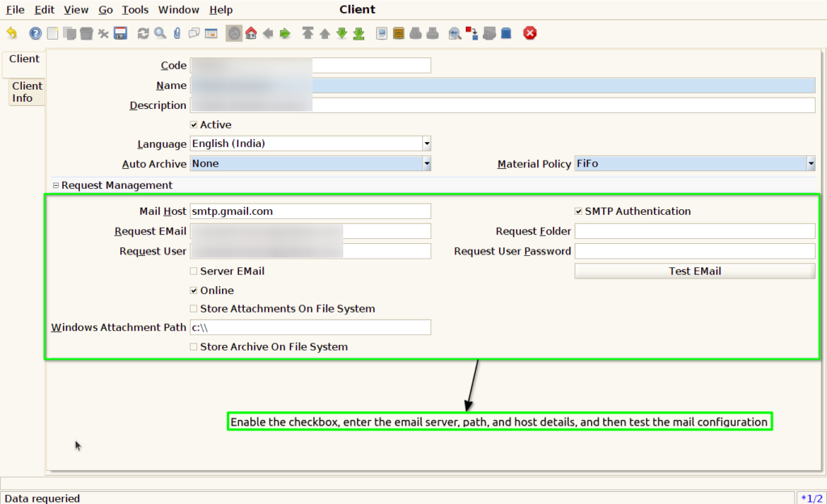Click the Check Requests icon
Viewport: 827px width, 504px height.
pos(489,33)
